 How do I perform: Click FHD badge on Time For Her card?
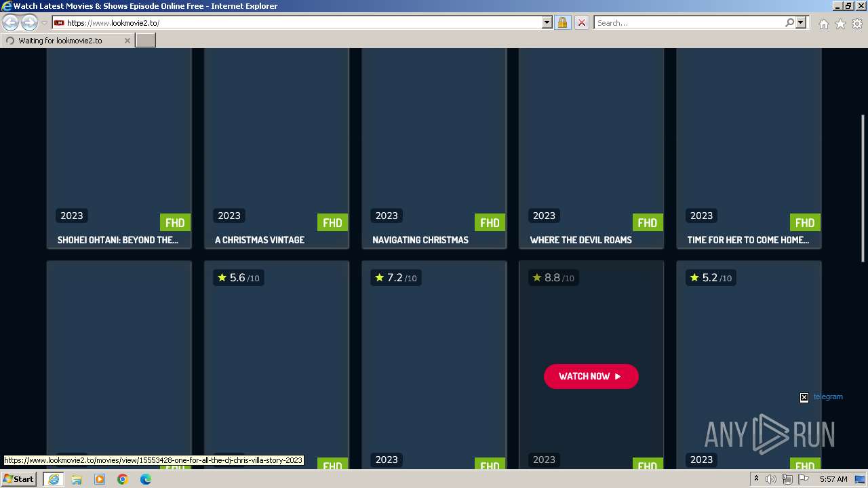pyautogui.click(x=805, y=223)
